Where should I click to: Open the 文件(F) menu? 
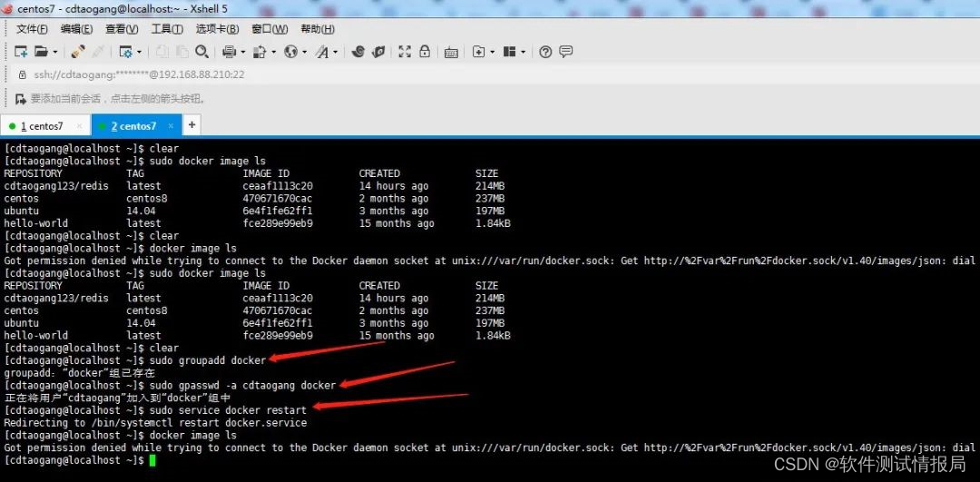pos(32,29)
